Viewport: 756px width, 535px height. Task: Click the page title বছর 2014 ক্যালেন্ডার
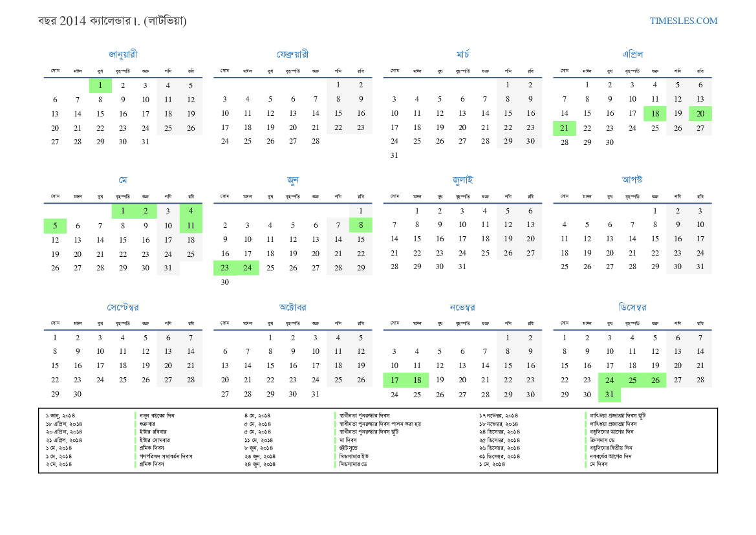(112, 21)
